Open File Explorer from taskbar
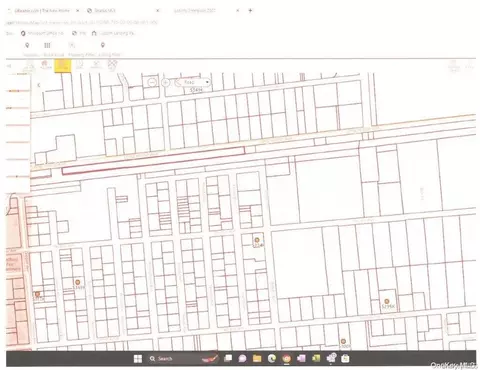 click(257, 359)
